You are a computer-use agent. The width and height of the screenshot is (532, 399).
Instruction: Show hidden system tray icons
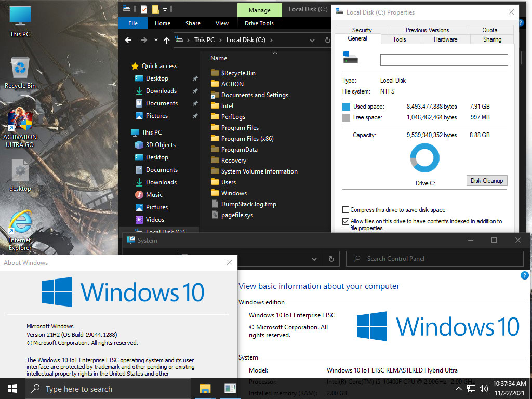tap(458, 389)
